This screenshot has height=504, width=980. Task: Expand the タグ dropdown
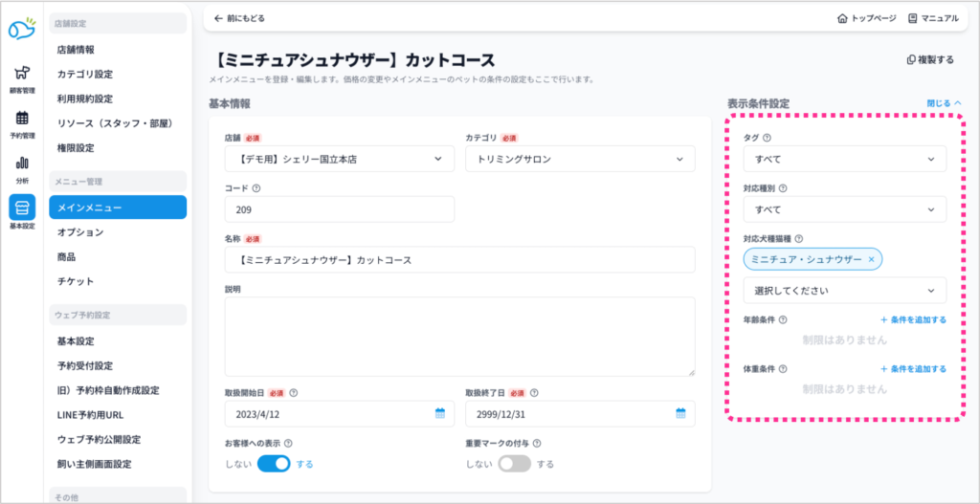(x=844, y=159)
